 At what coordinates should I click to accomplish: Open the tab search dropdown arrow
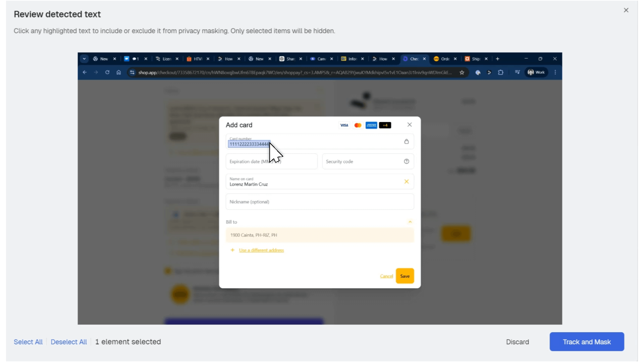point(84,59)
